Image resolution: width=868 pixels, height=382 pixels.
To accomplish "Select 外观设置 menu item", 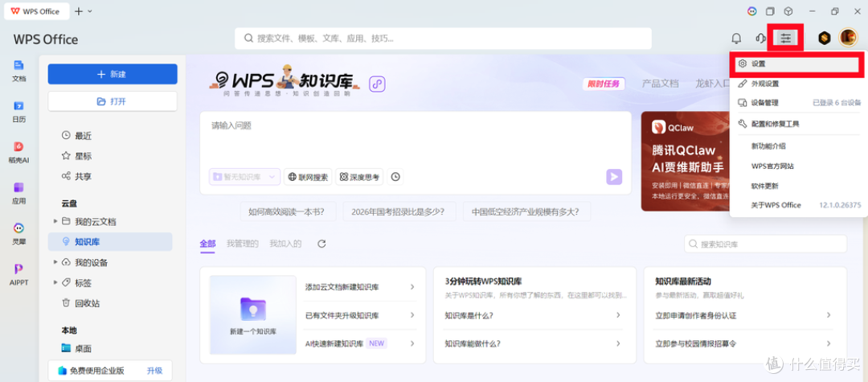I will click(796, 84).
